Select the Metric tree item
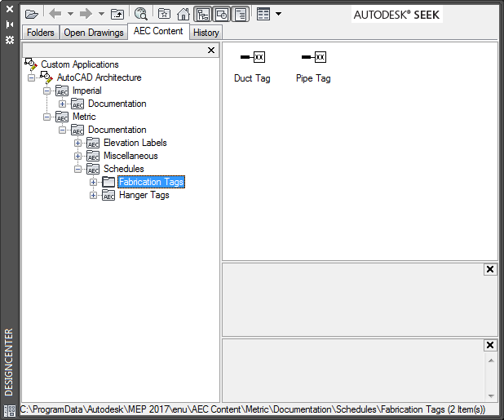This screenshot has width=504, height=420. click(84, 117)
